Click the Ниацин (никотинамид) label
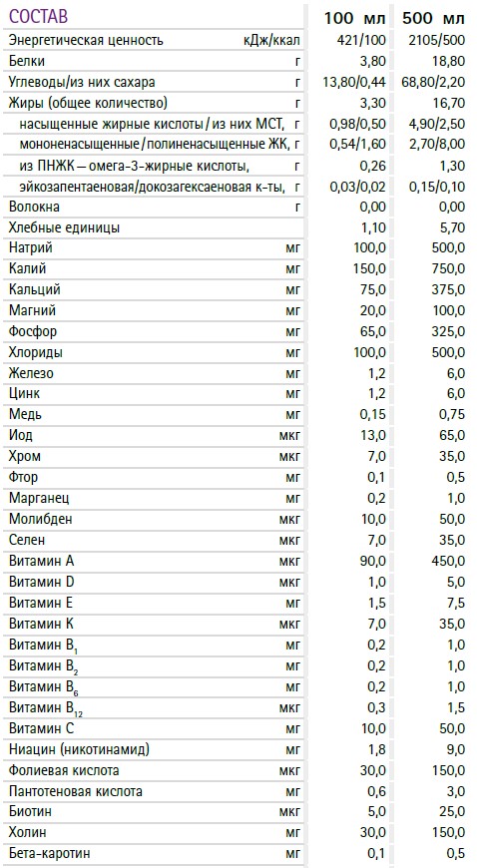The height and width of the screenshot is (868, 477). (x=79, y=749)
